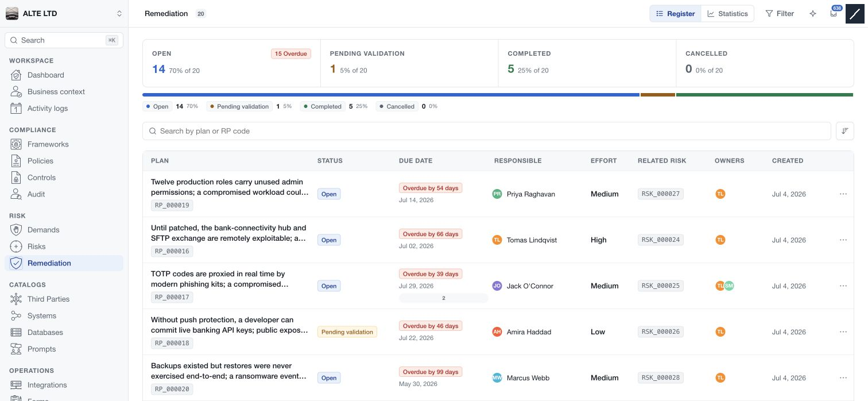Open the Twelve production roles plan
The image size is (868, 401).
pos(230,187)
